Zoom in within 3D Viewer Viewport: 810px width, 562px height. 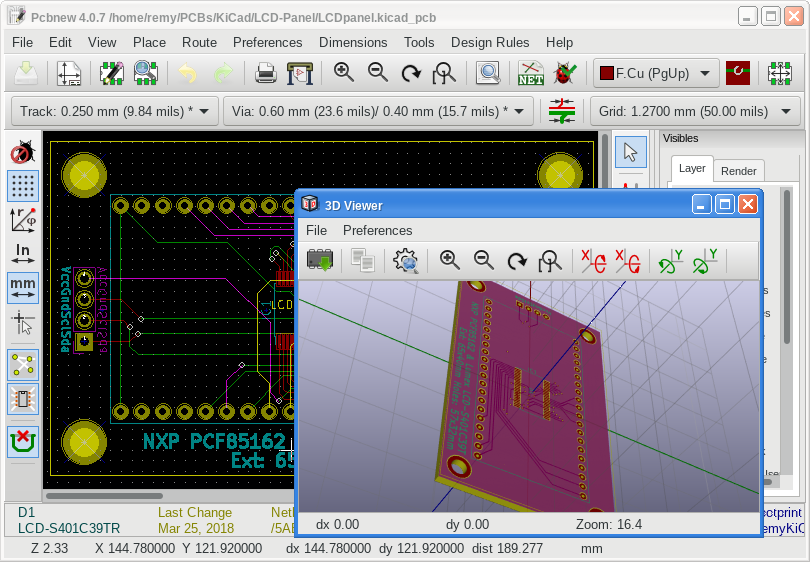click(449, 260)
